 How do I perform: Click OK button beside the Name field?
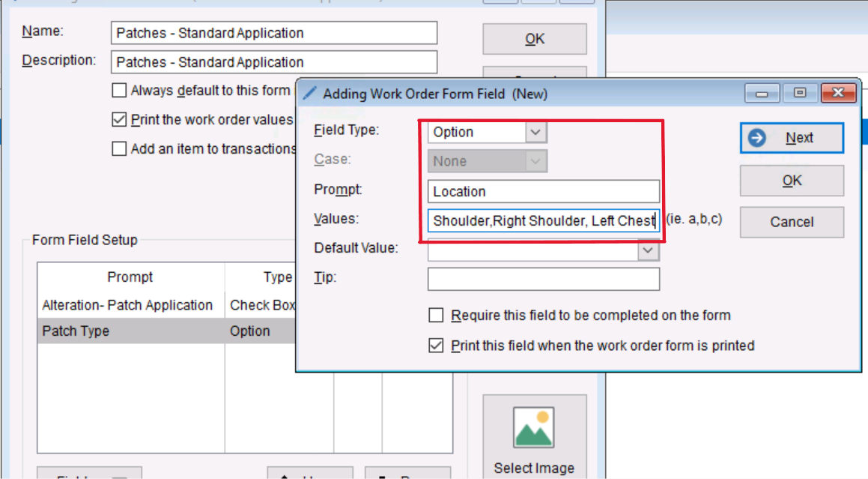[x=534, y=39]
